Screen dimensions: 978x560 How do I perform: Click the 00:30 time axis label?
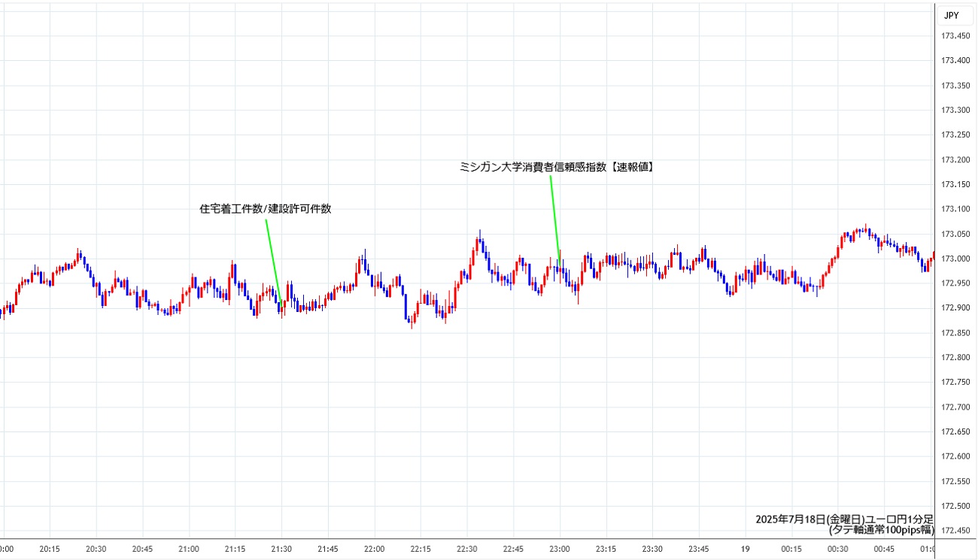click(x=837, y=549)
